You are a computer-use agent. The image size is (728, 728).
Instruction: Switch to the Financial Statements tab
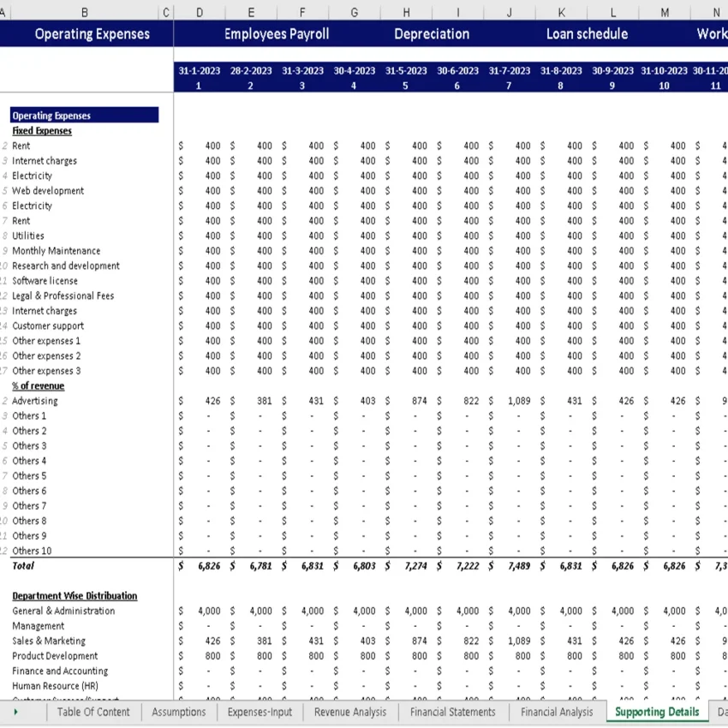pos(452,712)
